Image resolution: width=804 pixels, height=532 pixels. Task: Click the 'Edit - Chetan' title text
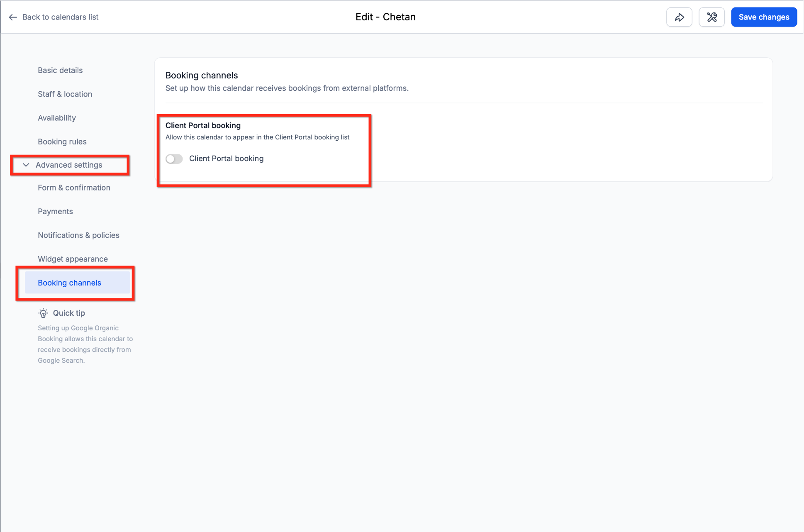[385, 17]
